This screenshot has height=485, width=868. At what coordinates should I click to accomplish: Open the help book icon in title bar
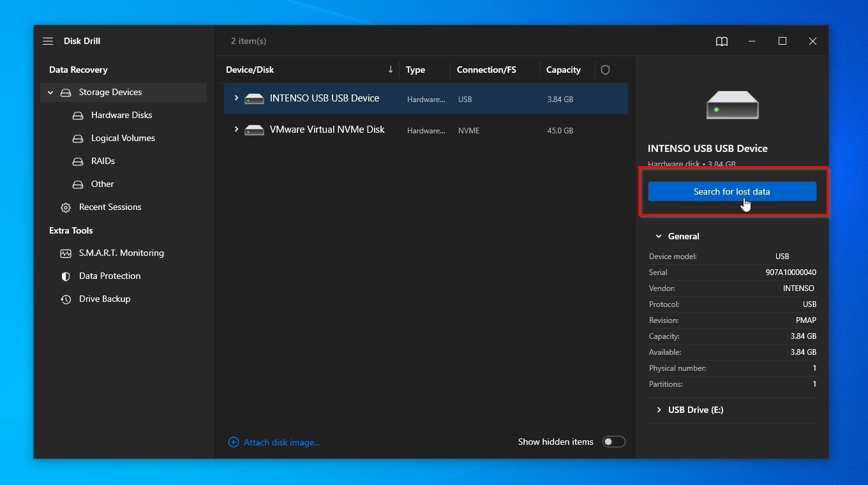[722, 41]
